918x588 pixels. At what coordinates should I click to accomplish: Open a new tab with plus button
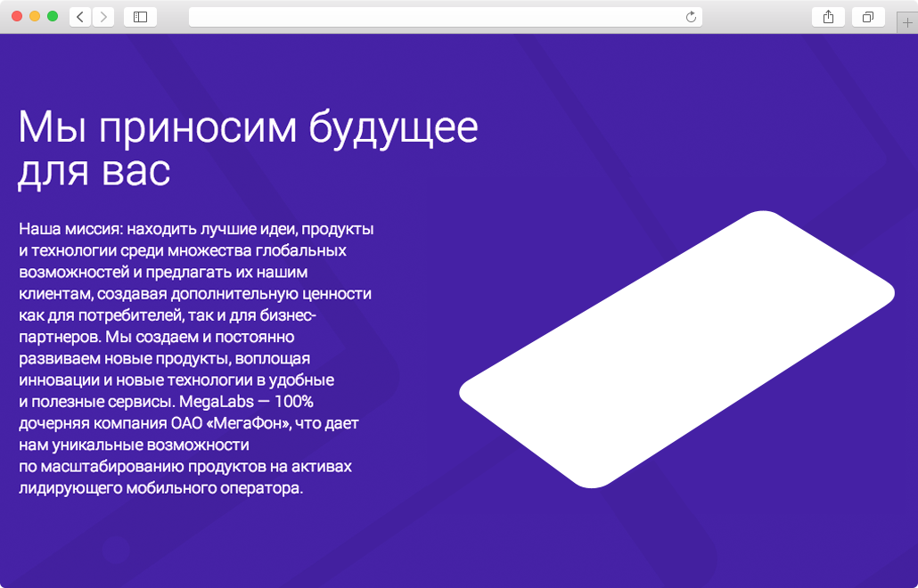907,23
